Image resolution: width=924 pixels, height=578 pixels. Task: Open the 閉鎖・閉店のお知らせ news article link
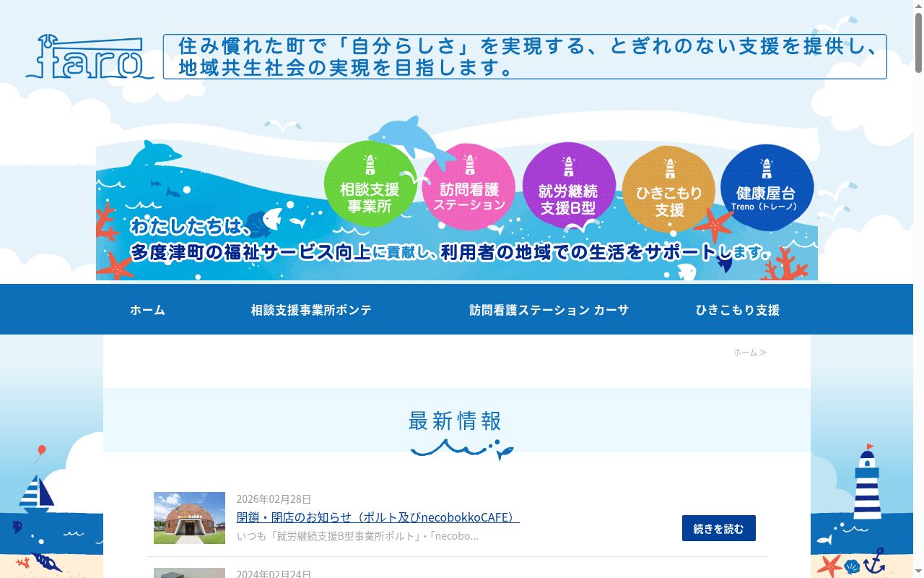click(378, 517)
